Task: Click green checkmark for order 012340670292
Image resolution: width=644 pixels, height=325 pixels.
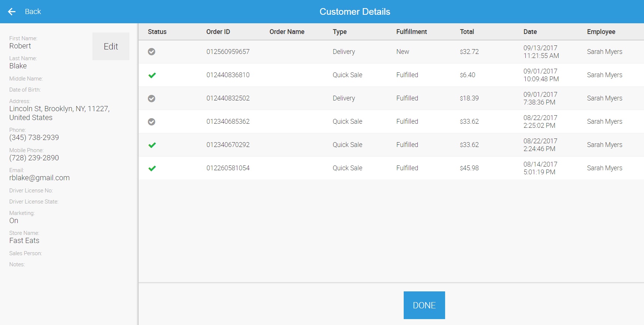Action: coord(152,145)
